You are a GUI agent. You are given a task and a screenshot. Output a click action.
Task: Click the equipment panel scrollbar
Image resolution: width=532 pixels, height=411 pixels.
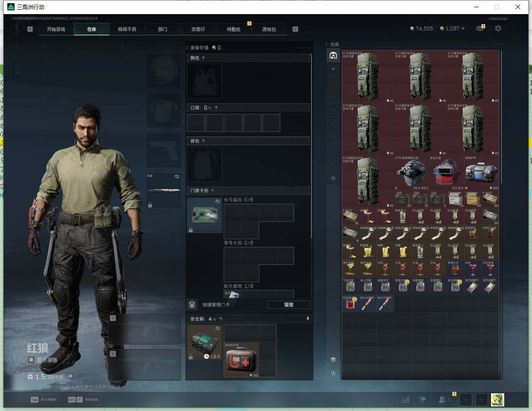click(311, 146)
